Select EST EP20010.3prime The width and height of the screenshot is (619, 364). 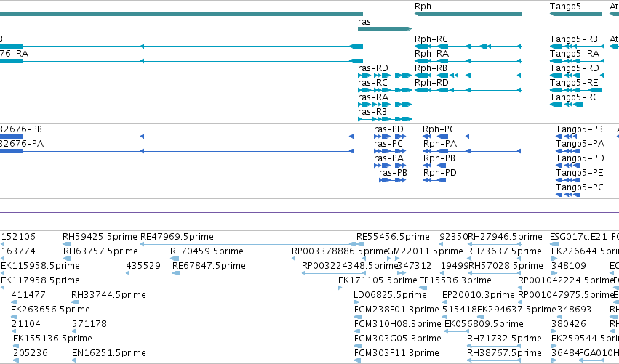coord(479,295)
